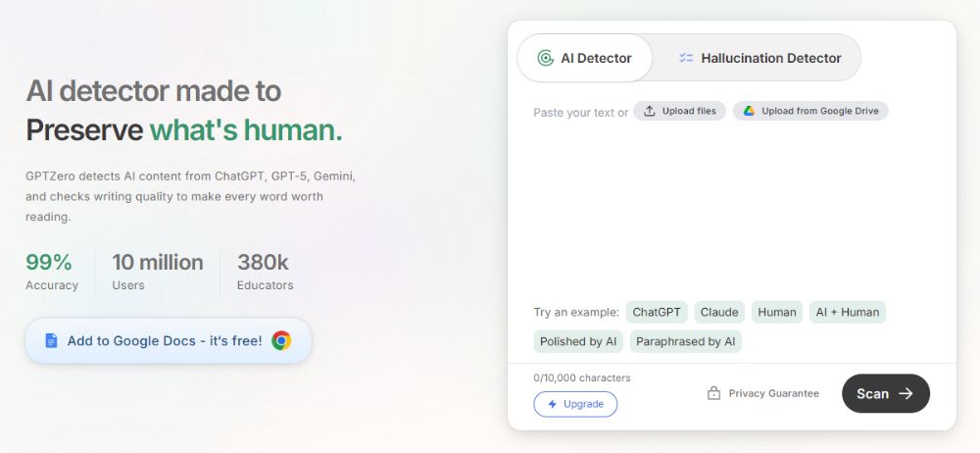Image resolution: width=980 pixels, height=453 pixels.
Task: Click the upload arrow icon
Action: tap(650, 111)
